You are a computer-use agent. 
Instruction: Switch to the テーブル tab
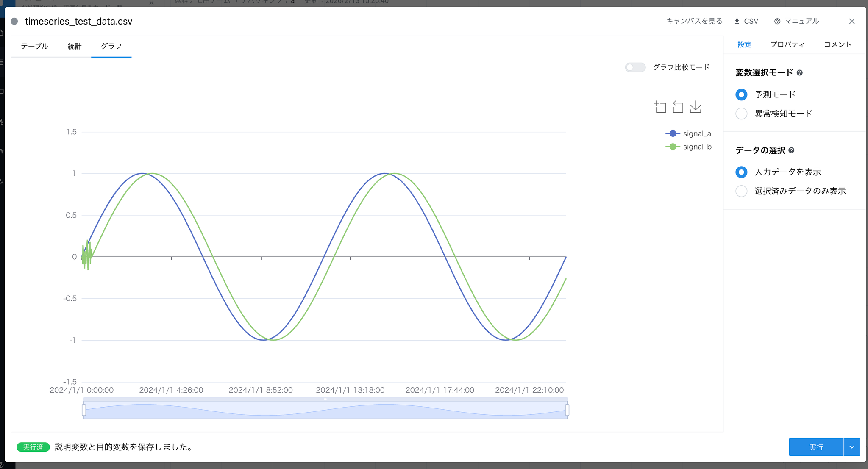click(x=34, y=46)
